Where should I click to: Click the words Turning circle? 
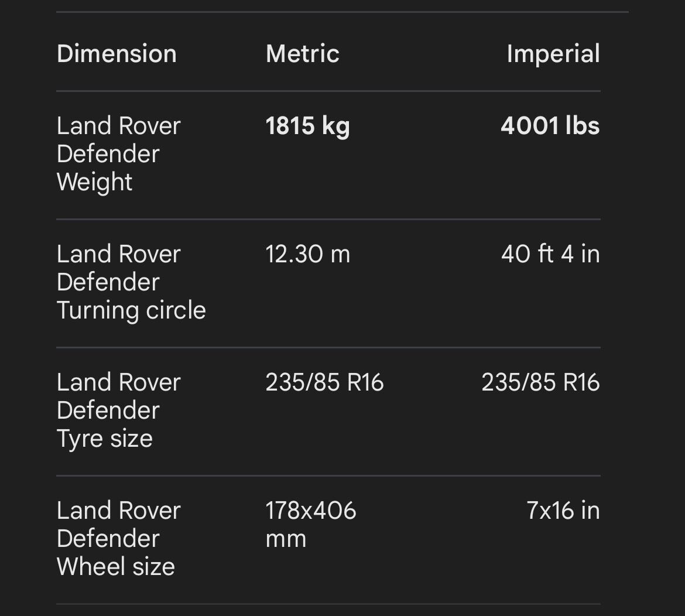(x=131, y=310)
